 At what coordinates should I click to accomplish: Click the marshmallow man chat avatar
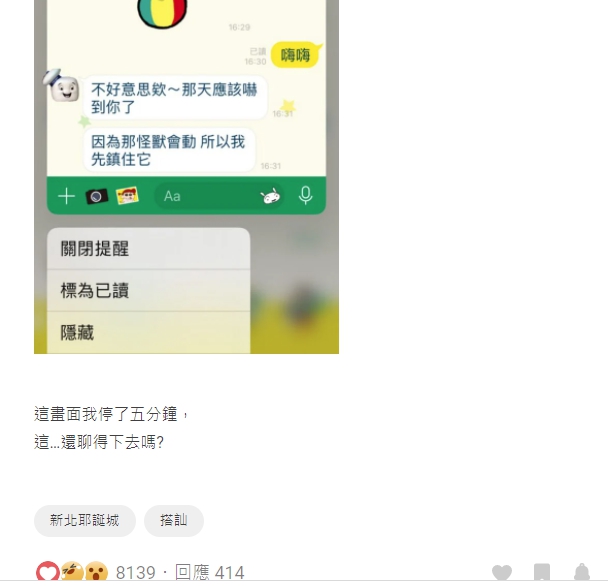pyautogui.click(x=62, y=86)
